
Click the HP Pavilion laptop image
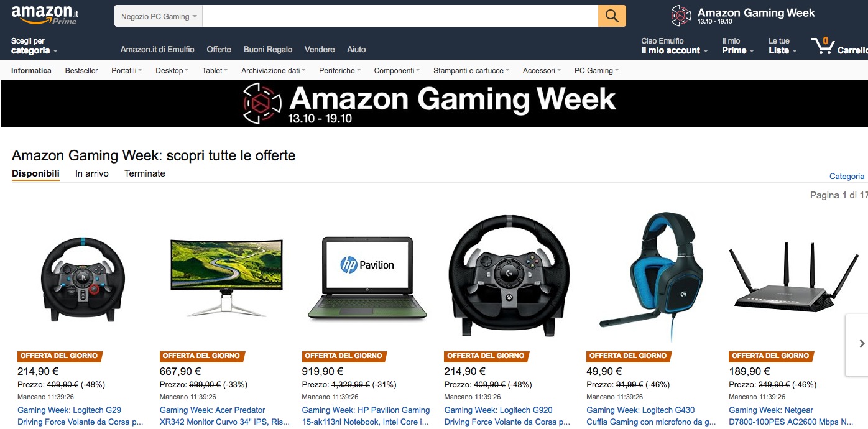(367, 279)
